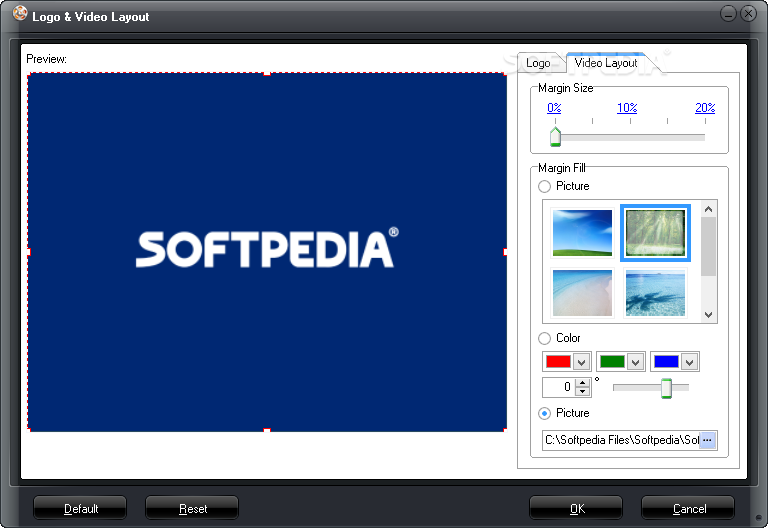Image resolution: width=768 pixels, height=528 pixels.
Task: Click the Softpedia preview image
Action: [267, 252]
